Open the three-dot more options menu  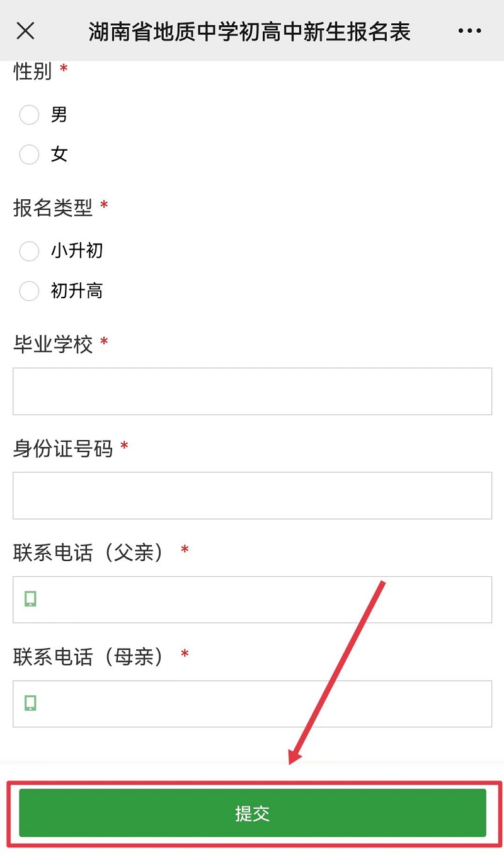[469, 31]
